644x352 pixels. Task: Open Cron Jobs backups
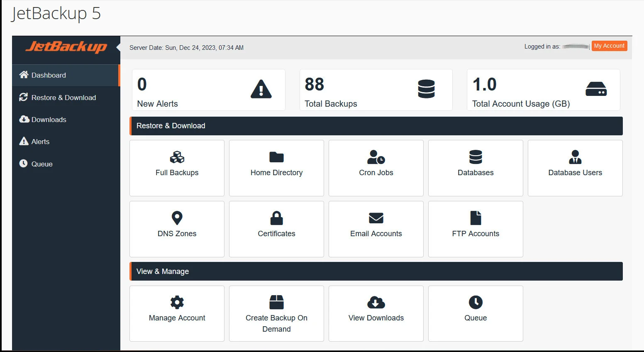[376, 168]
